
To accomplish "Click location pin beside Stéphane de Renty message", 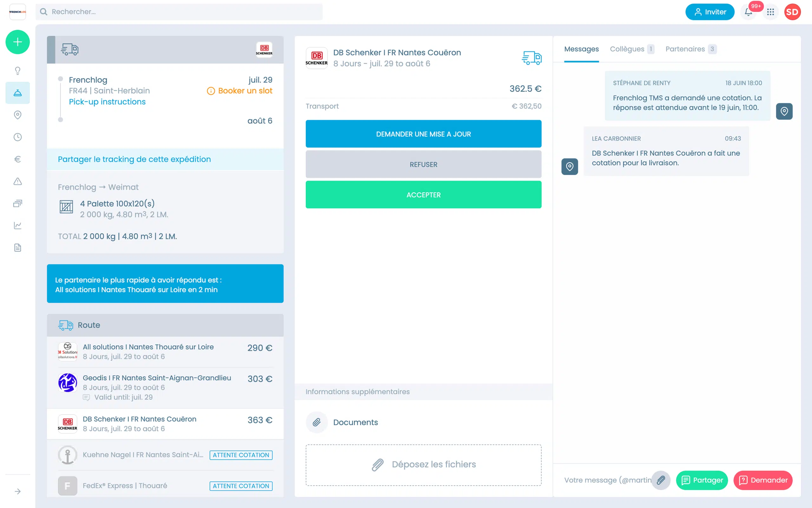I will click(784, 111).
